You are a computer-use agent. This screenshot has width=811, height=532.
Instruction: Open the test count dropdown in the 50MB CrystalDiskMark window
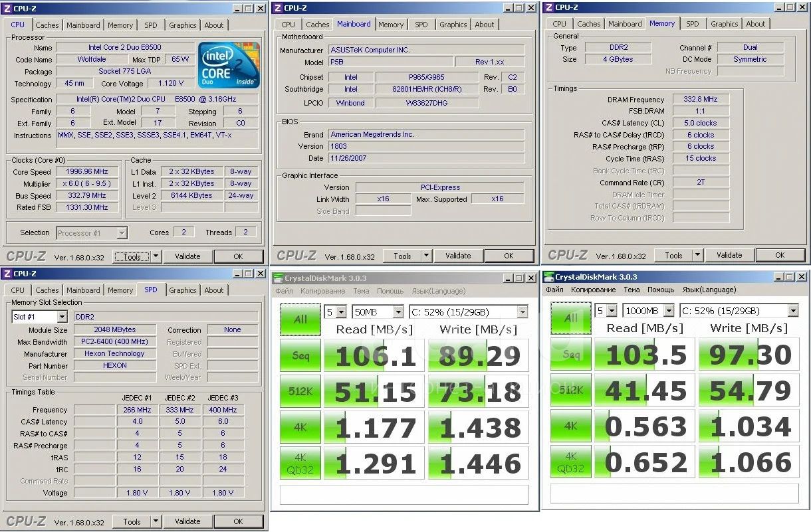tap(341, 311)
